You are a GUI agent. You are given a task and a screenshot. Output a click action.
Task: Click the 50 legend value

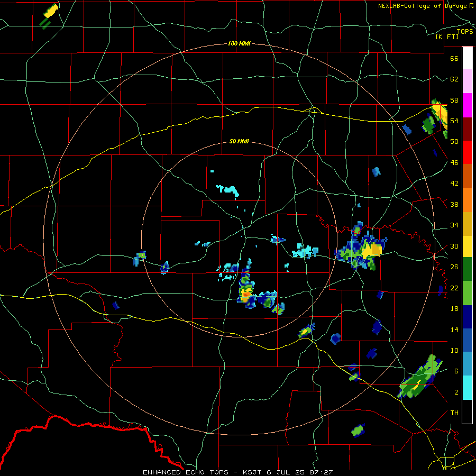pos(454,142)
